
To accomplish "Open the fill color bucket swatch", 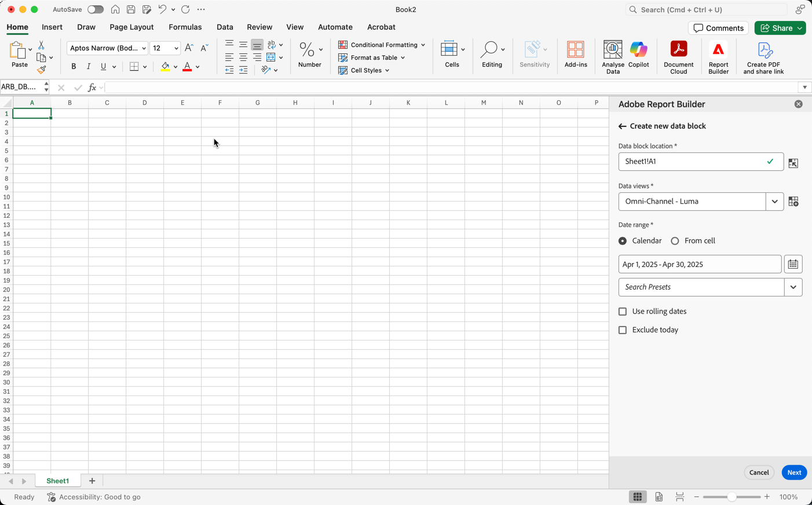I will coord(165,67).
